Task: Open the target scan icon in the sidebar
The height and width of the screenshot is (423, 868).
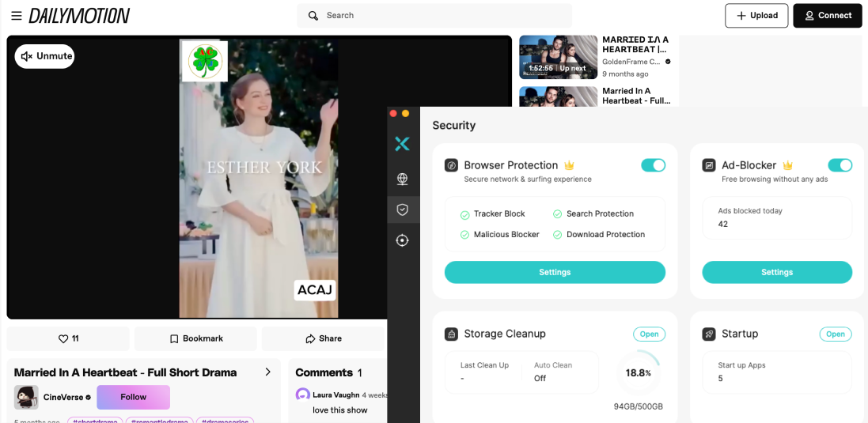Action: point(402,240)
